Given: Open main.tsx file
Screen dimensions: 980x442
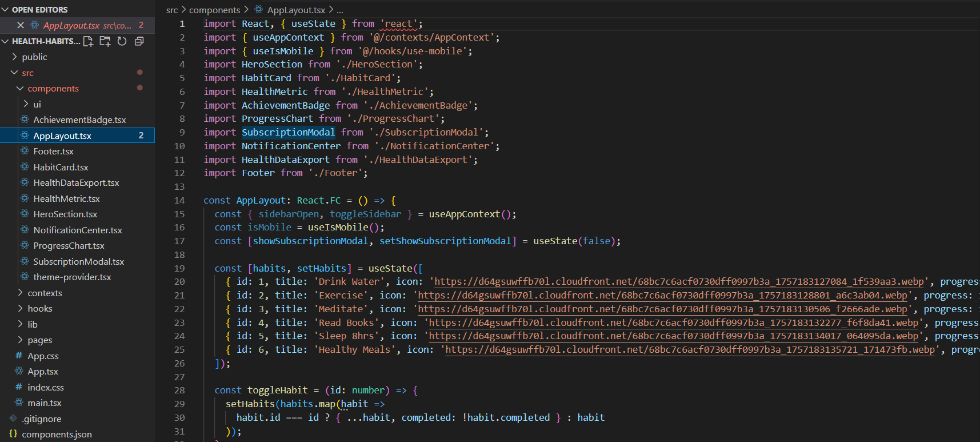Looking at the screenshot, I should (x=45, y=403).
